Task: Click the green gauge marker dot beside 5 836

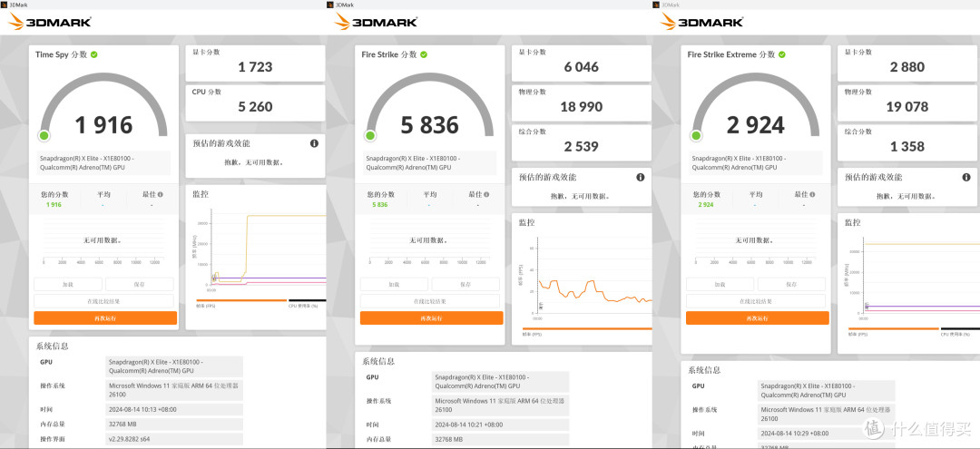Action: pos(370,135)
